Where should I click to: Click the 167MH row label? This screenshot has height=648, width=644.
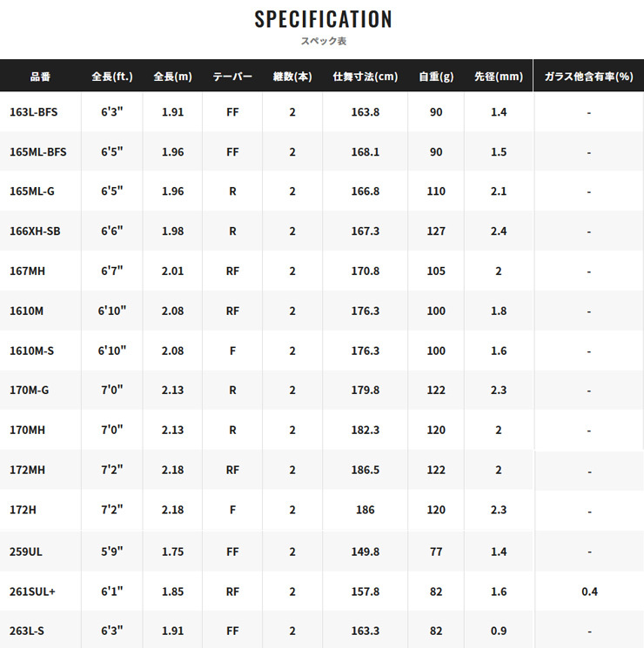[x=27, y=271]
